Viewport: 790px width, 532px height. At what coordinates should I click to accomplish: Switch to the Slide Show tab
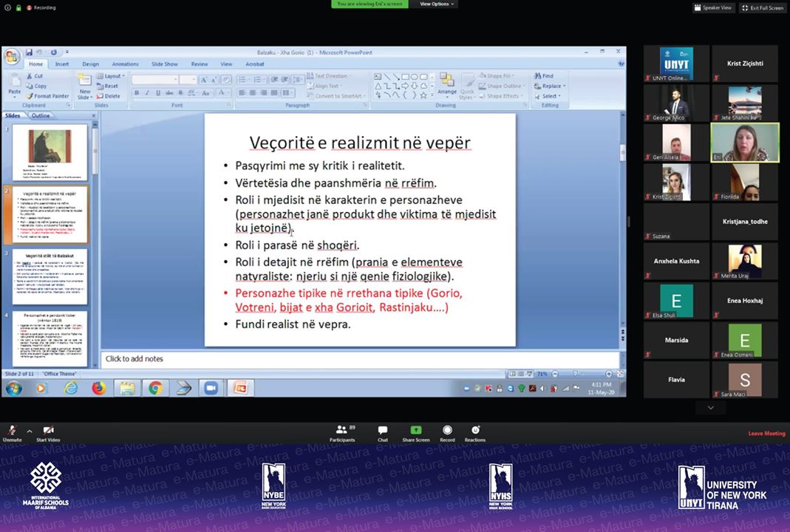(x=164, y=64)
